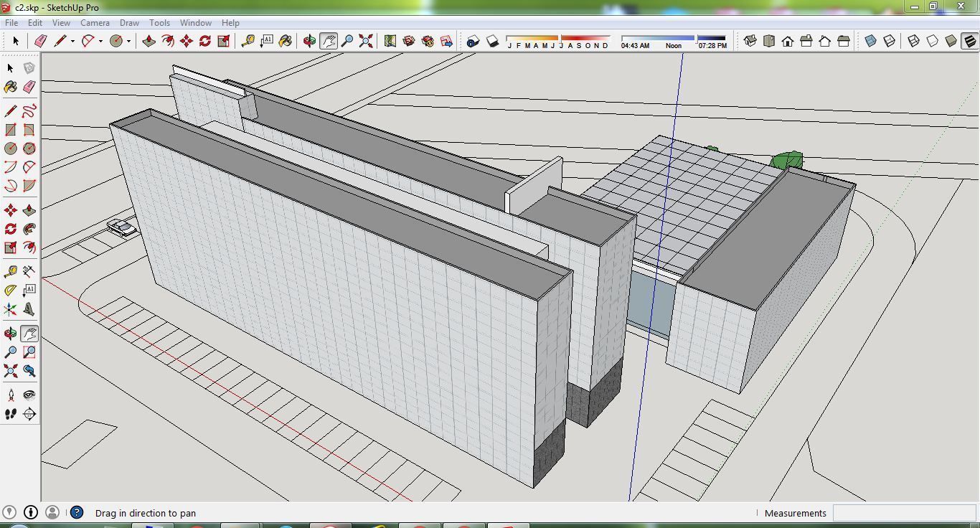Expand the Arc tool dropdown arrow
The height and width of the screenshot is (528, 980).
[100, 42]
